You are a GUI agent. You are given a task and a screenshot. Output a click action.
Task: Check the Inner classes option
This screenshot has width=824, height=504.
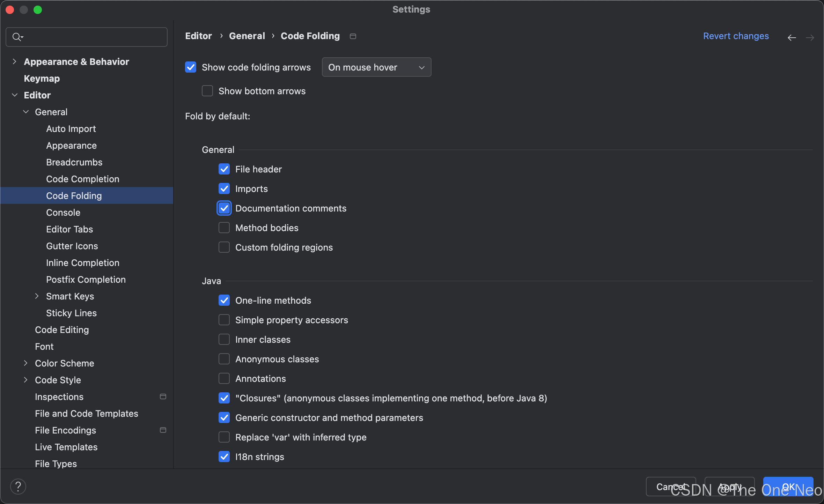pos(224,340)
